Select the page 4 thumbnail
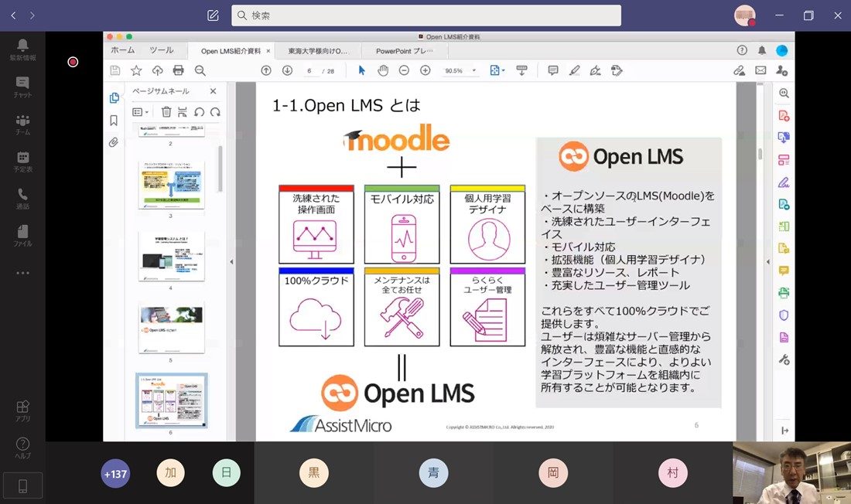 coord(172,256)
